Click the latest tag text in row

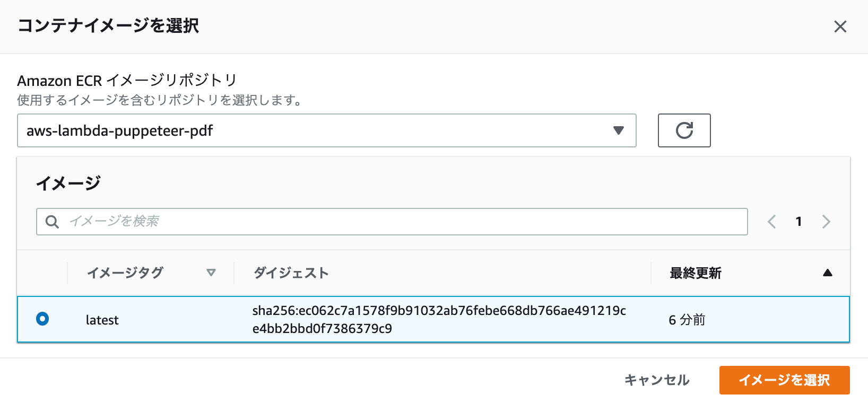coord(102,320)
